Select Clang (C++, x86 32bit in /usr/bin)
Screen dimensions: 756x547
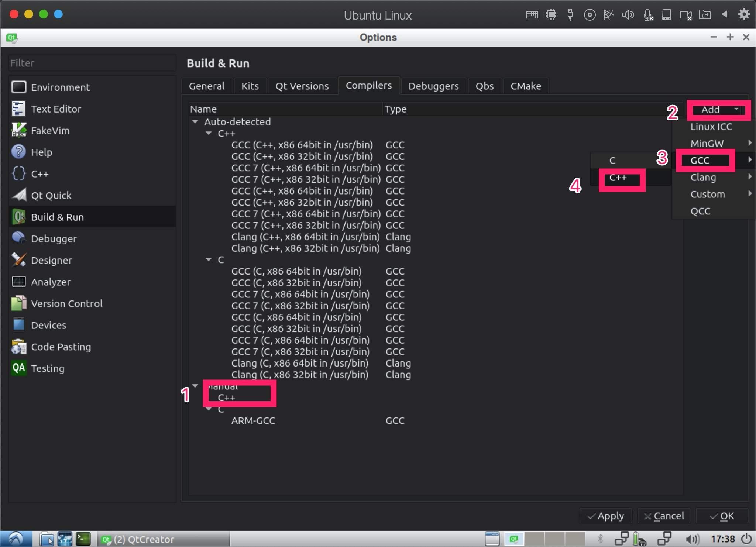click(x=435, y=248)
